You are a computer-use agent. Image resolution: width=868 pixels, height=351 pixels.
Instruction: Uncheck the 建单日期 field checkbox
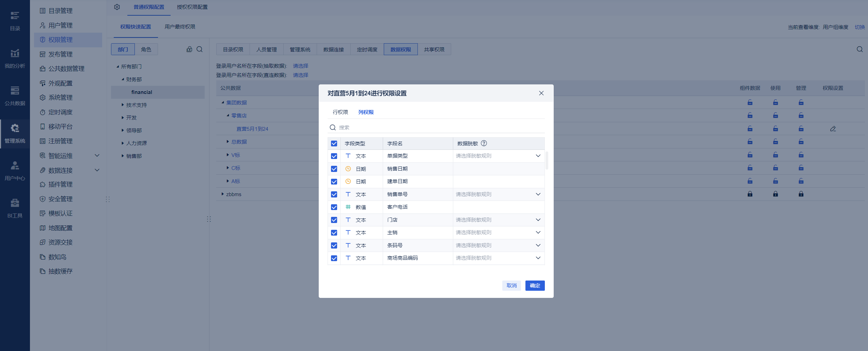click(x=334, y=181)
